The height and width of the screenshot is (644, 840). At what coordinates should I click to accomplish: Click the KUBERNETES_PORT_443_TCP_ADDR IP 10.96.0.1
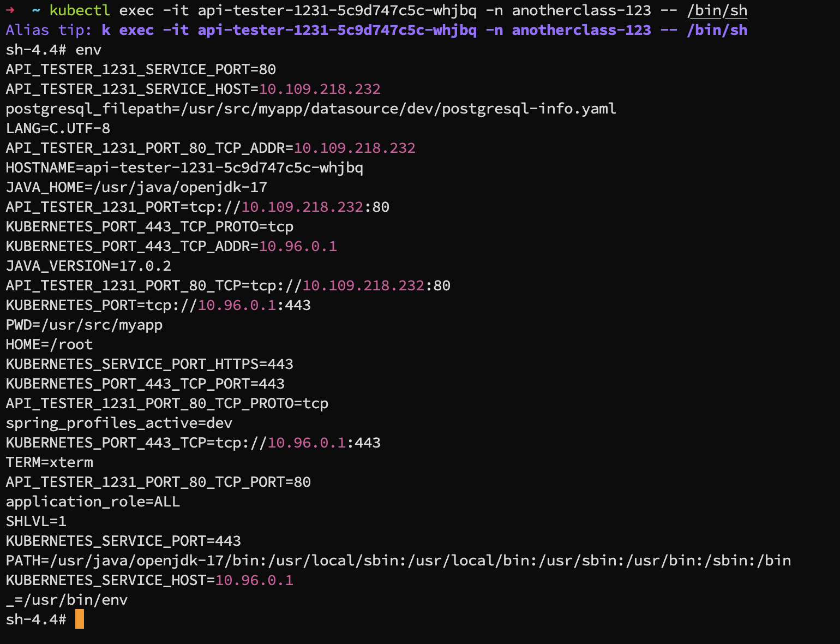(x=298, y=246)
